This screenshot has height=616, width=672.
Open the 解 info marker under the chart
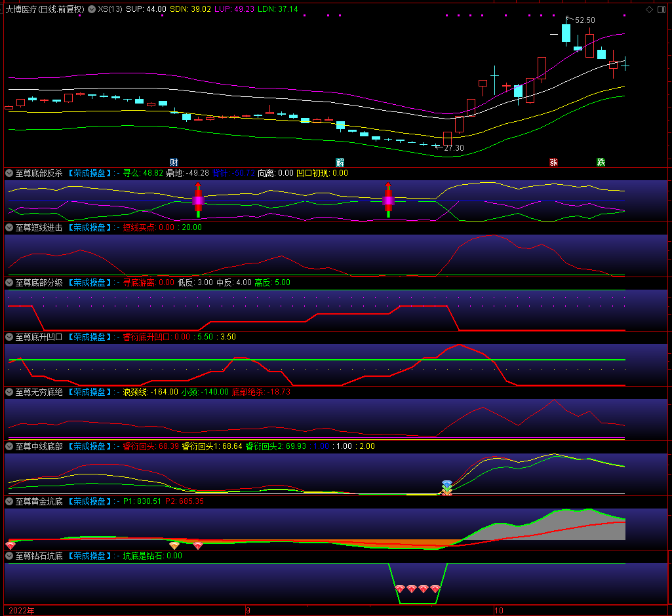click(x=340, y=163)
